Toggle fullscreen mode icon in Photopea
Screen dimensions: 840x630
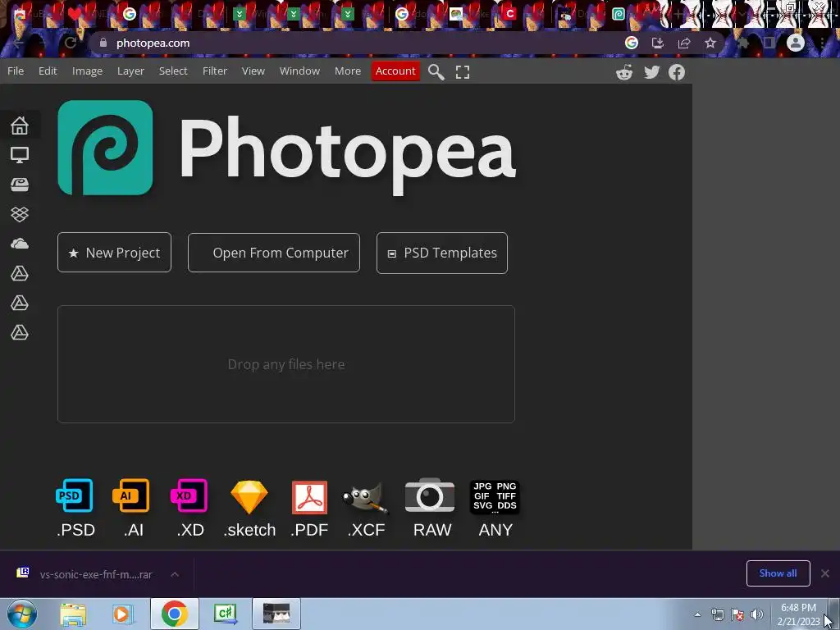point(463,72)
